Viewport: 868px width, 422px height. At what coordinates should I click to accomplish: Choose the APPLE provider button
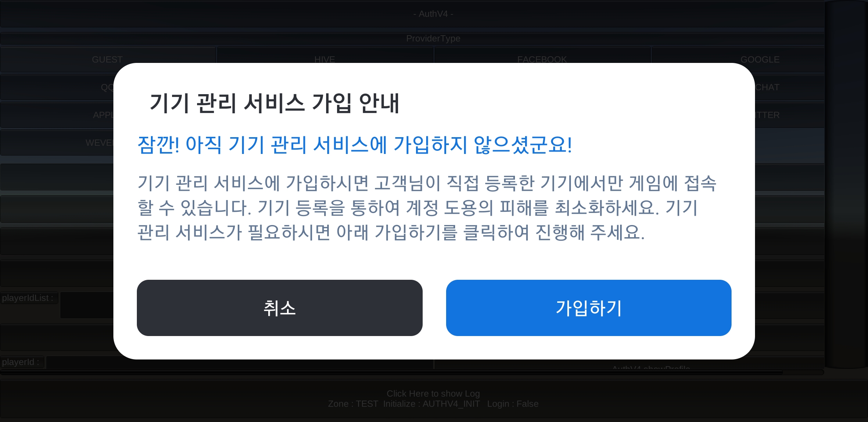57,115
